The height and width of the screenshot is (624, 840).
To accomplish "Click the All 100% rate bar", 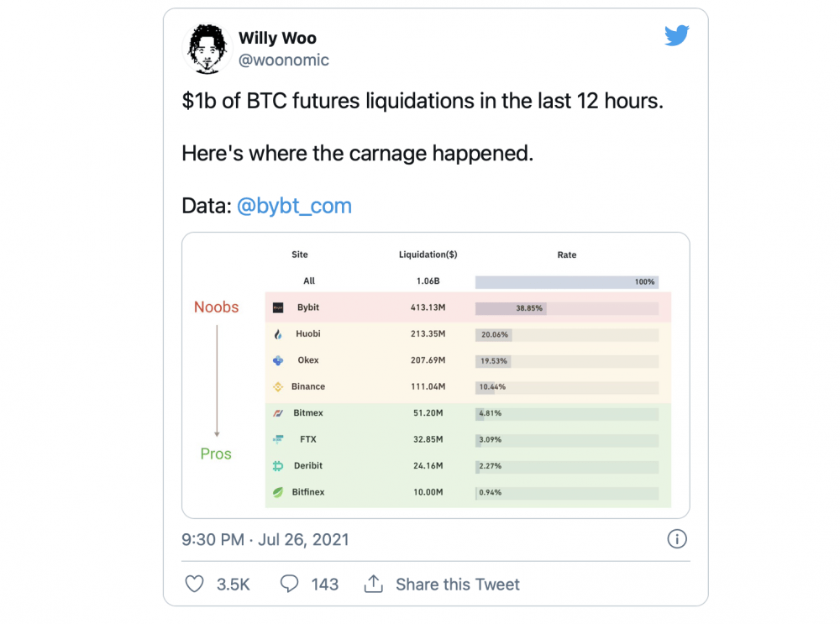I will click(567, 281).
